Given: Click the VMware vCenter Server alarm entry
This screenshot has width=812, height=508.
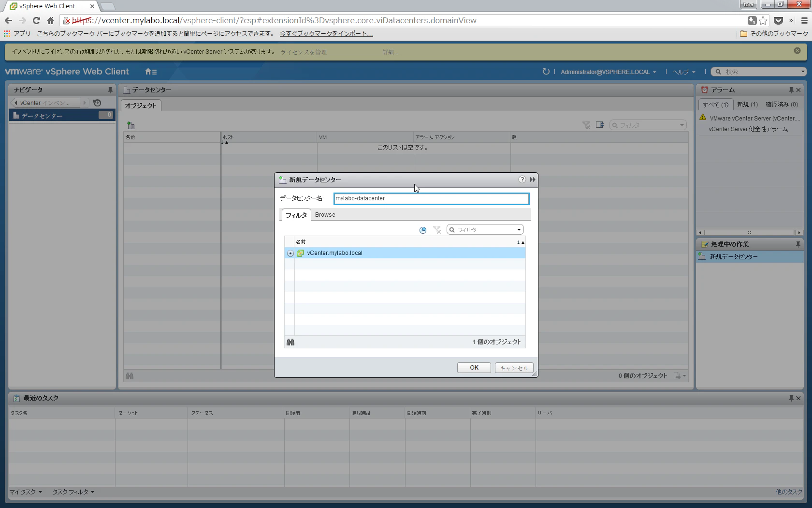Looking at the screenshot, I should click(x=754, y=118).
